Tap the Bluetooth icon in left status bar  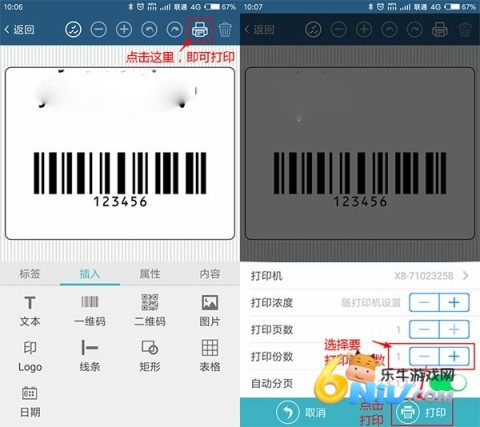131,7
